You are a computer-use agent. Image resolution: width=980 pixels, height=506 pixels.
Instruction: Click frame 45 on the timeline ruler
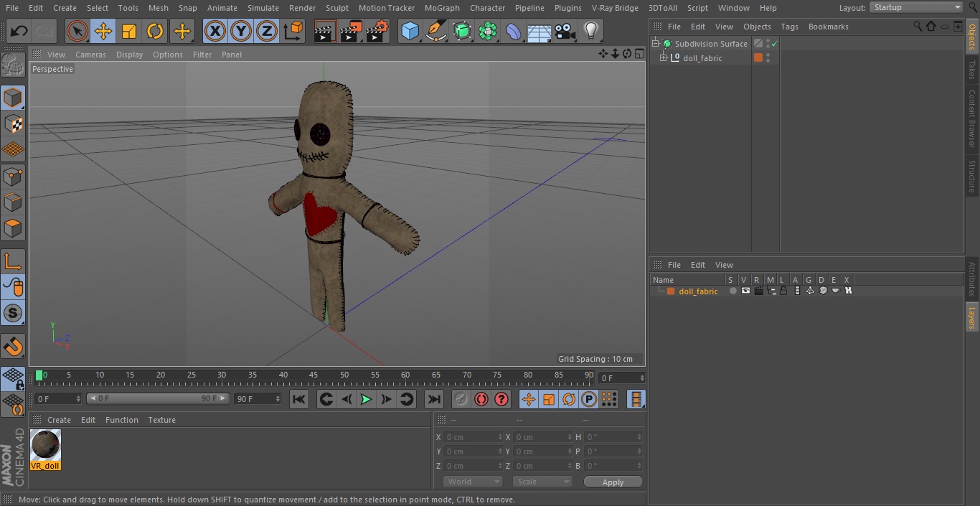314,375
